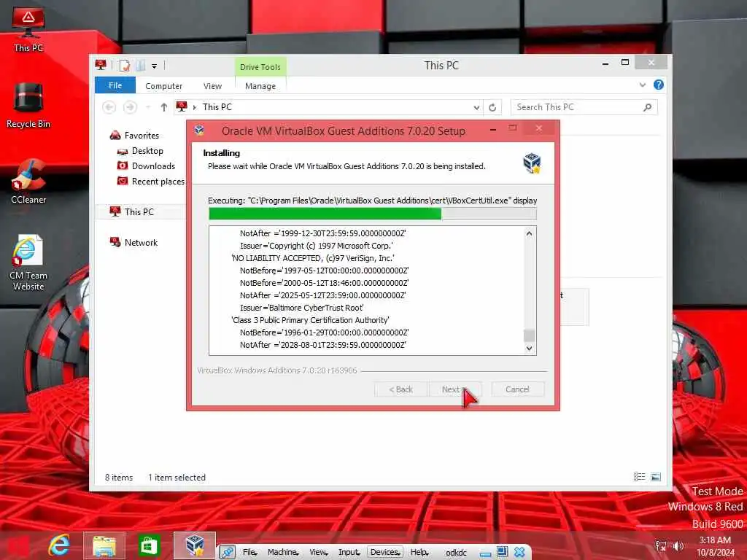This screenshot has height=560, width=747.
Task: Click the volume speaker tray icon
Action: [678, 545]
